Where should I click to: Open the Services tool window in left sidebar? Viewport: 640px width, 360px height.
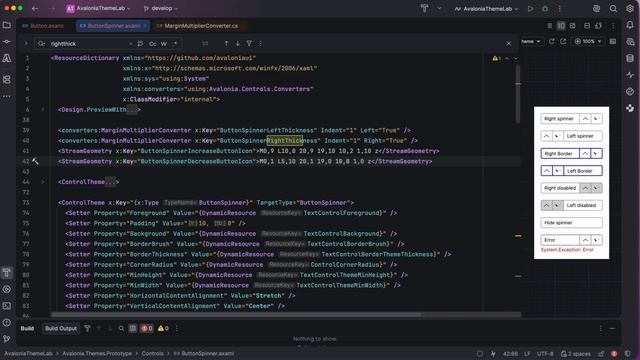(7, 289)
